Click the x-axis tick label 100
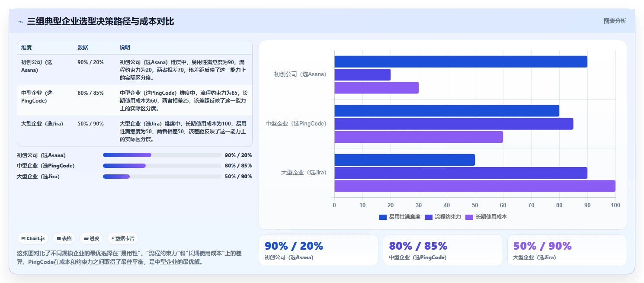The image size is (644, 283). click(x=615, y=205)
